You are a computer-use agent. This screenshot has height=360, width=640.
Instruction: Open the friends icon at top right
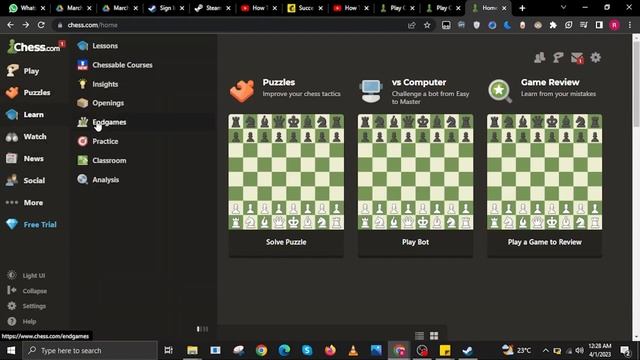pyautogui.click(x=540, y=58)
